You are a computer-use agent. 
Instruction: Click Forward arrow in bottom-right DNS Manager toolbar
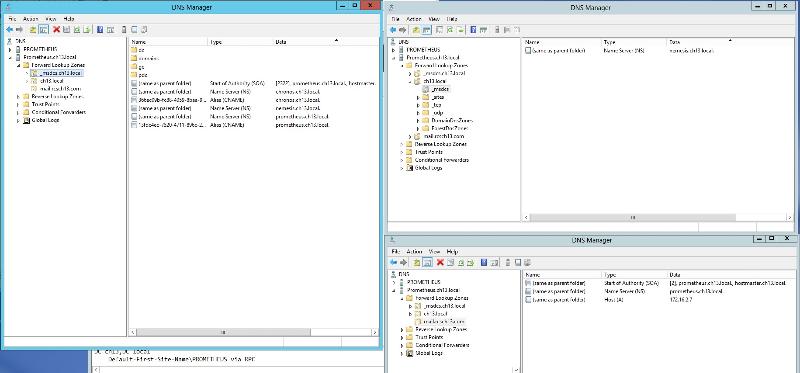(404, 262)
